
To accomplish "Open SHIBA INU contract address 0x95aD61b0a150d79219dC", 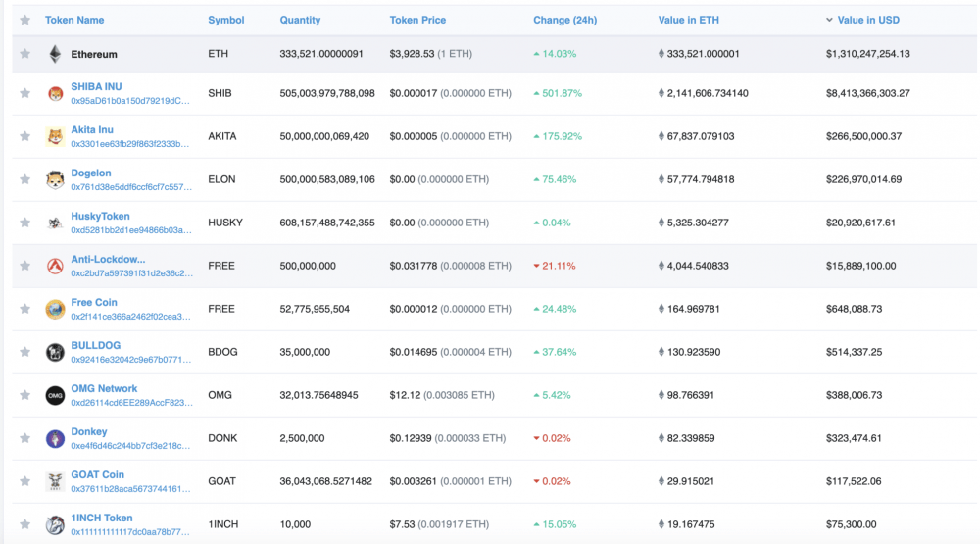I will pyautogui.click(x=130, y=101).
